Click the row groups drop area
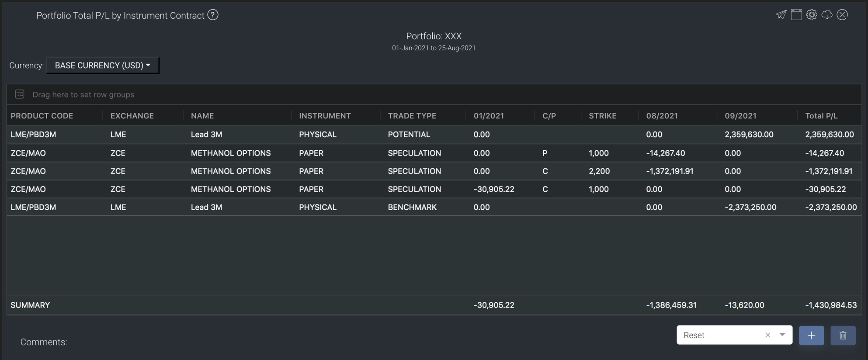The image size is (868, 360). pos(434,94)
